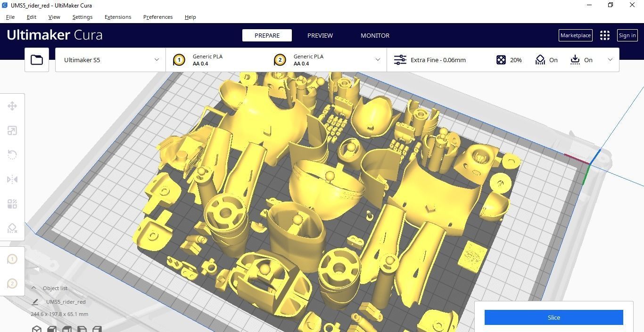Collapse the Object list

[33, 288]
